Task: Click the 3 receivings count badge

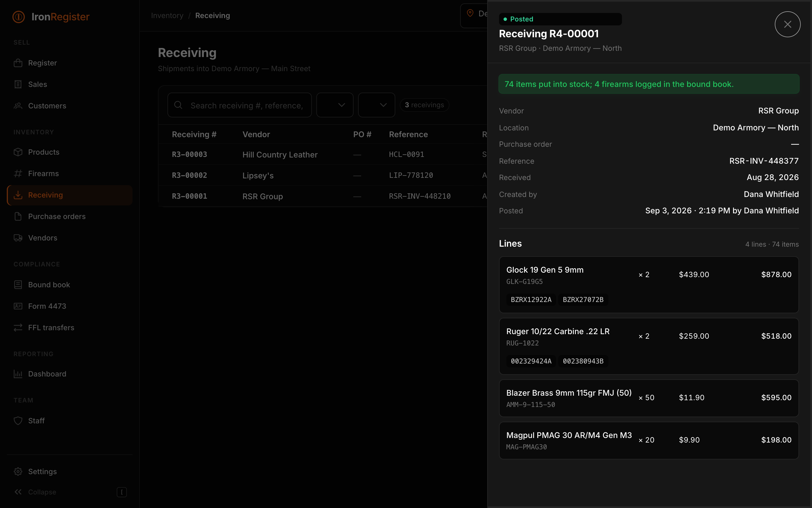Action: click(x=424, y=105)
